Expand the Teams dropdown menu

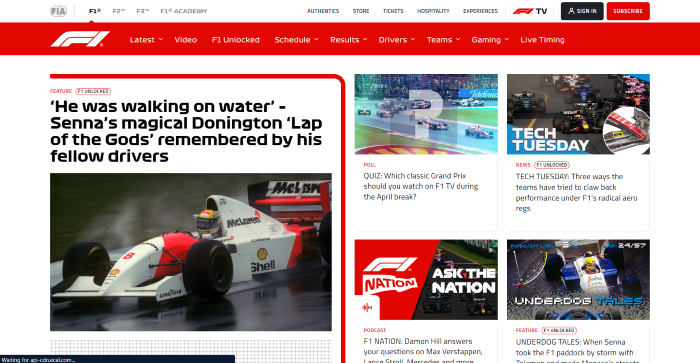click(443, 40)
